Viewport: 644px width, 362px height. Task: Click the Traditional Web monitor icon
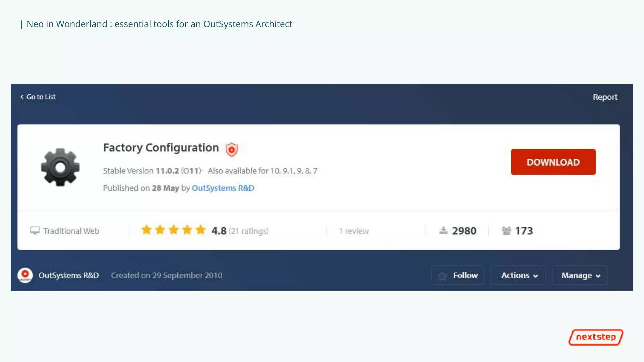tap(35, 231)
